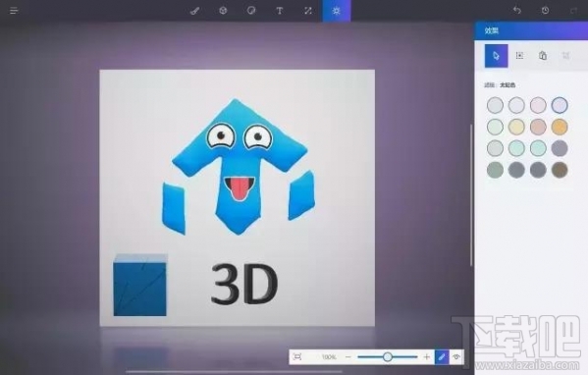Screen dimensions: 588x375
Task: Select the small blue shape right of arrow
Action: [301, 195]
